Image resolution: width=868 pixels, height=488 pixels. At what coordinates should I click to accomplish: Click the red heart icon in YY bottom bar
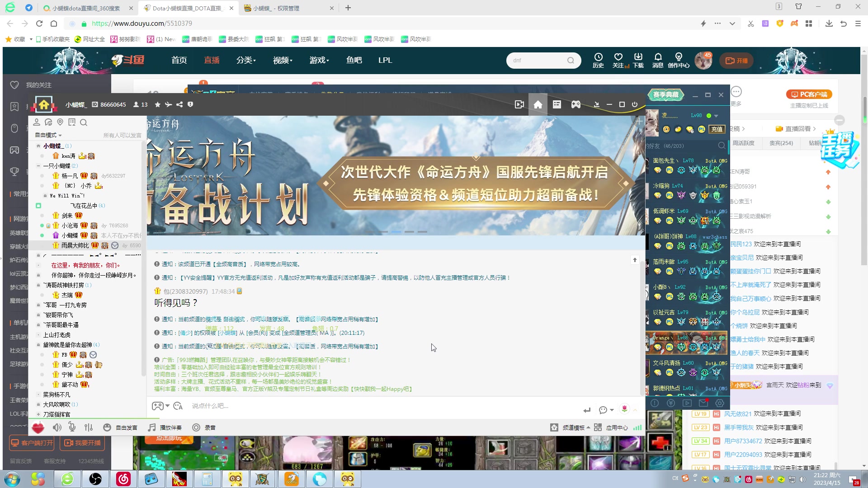click(x=38, y=427)
